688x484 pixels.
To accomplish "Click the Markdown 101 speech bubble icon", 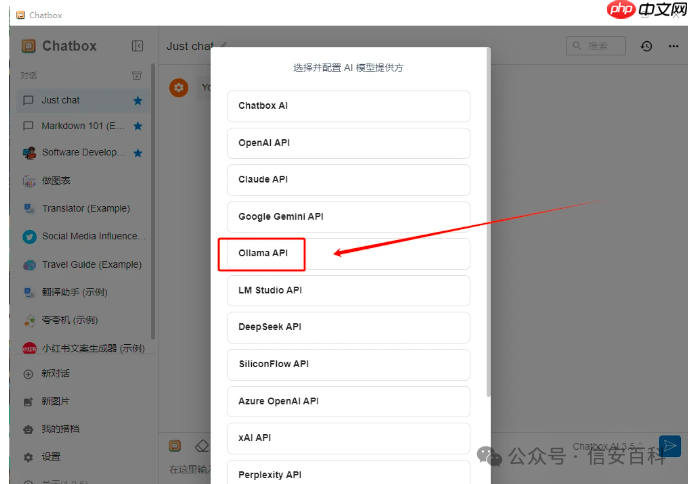I will (28, 126).
